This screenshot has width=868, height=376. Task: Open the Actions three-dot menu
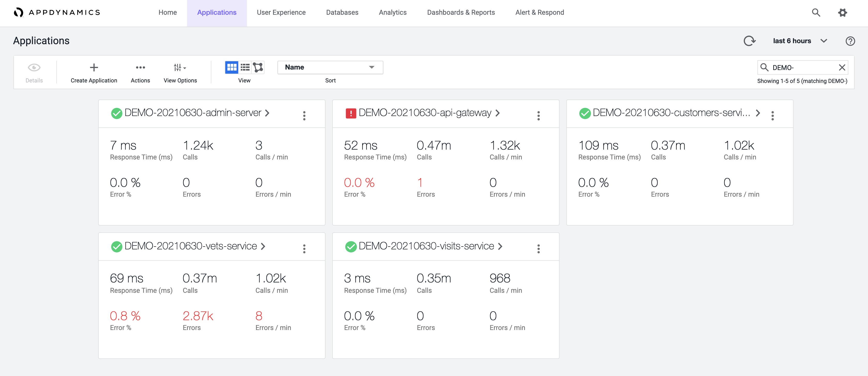point(140,67)
